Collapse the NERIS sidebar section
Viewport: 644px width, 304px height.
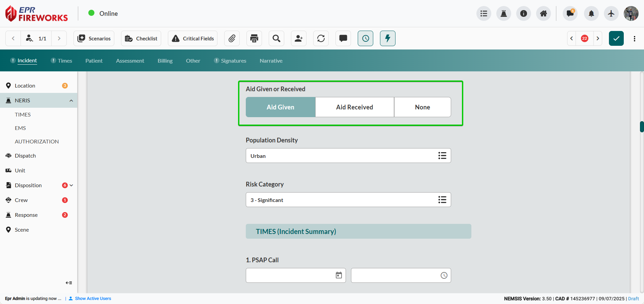pos(71,101)
